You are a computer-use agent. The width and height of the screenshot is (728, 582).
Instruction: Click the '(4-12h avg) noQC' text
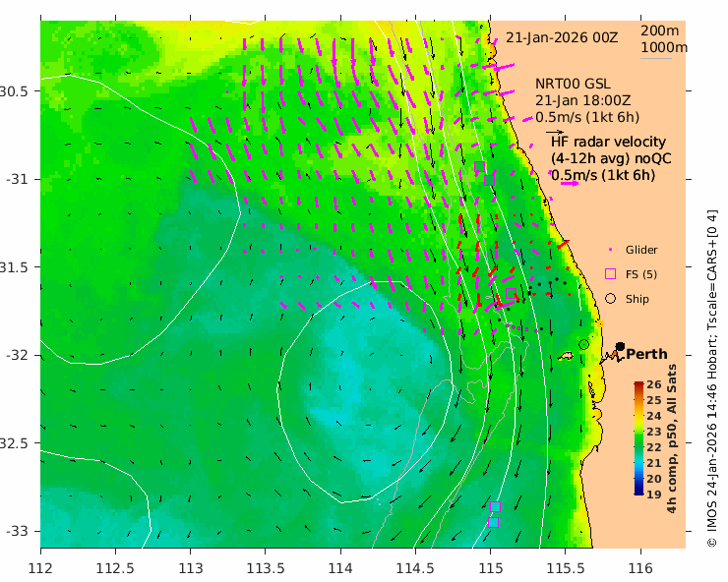pos(611,158)
